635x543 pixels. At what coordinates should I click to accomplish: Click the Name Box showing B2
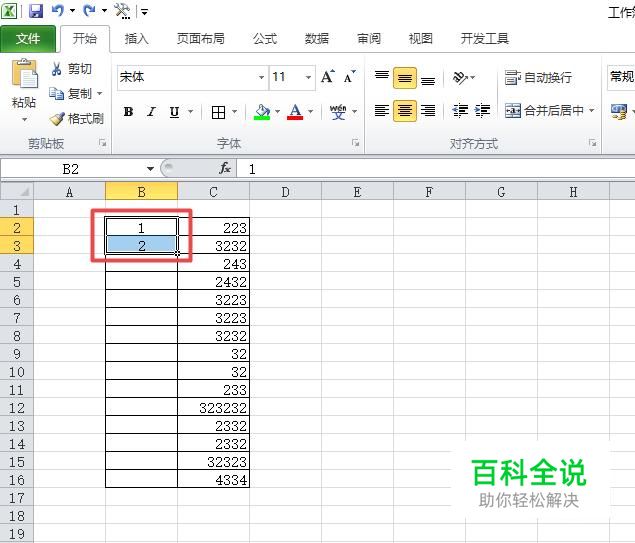coord(71,169)
